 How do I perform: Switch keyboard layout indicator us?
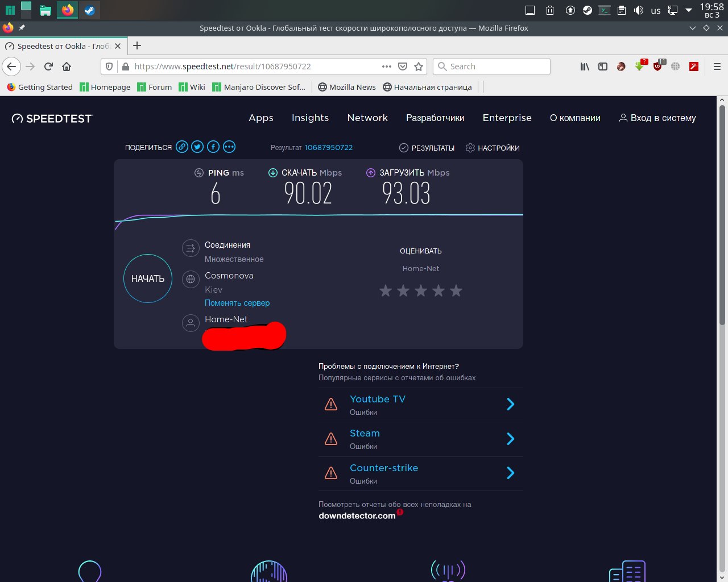click(x=656, y=10)
